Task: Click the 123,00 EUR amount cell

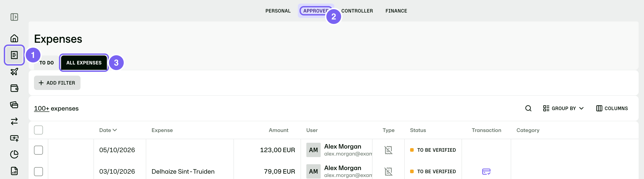Action: coord(277,150)
